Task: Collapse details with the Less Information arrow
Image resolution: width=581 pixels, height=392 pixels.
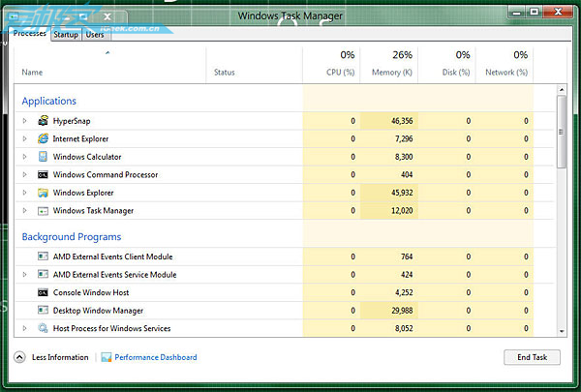Action: (20, 357)
